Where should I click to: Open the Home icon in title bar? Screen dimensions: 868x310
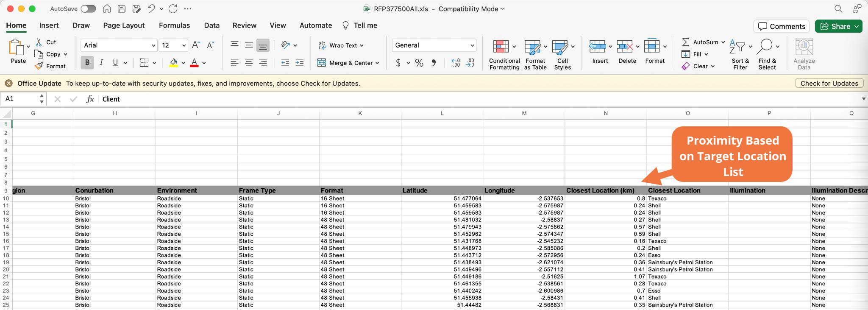click(x=107, y=8)
